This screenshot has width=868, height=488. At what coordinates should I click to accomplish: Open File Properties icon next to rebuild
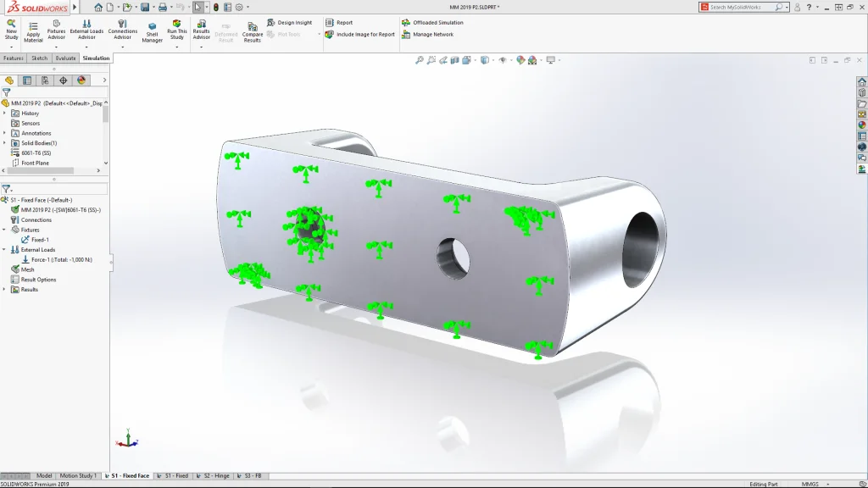(227, 7)
